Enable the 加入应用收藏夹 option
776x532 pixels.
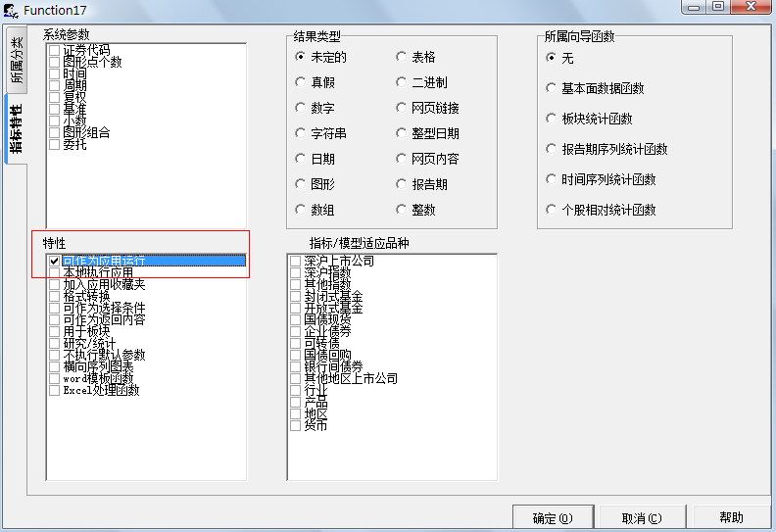point(54,284)
